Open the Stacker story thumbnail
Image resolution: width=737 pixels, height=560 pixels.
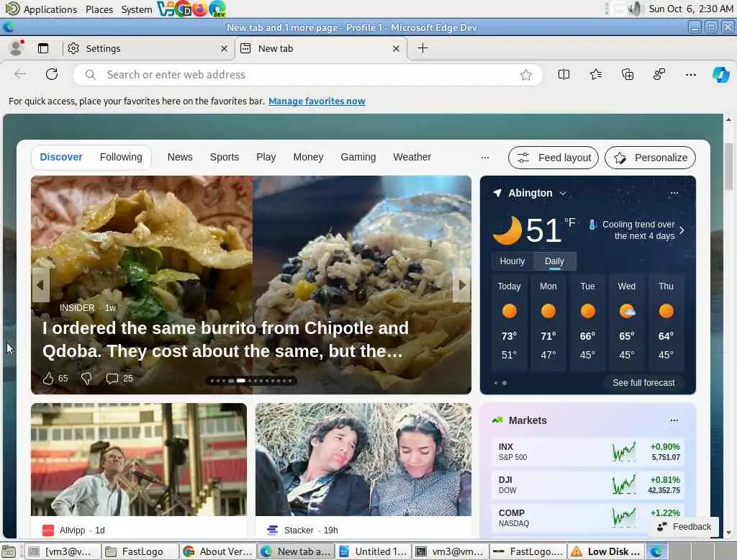pos(363,459)
